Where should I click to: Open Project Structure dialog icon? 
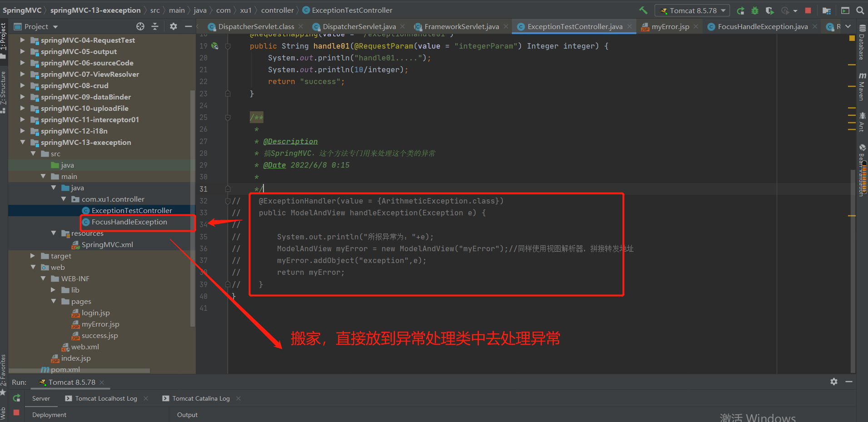pyautogui.click(x=827, y=10)
